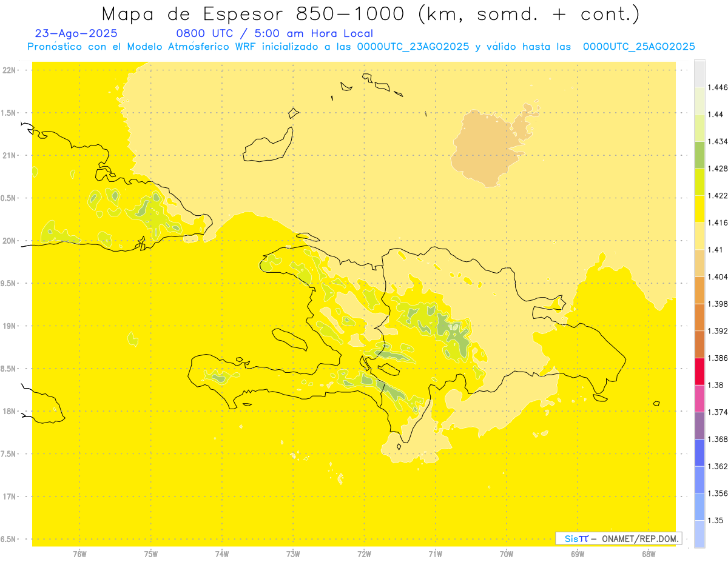Viewport: 728px width, 562px height.
Task: Click the legend value "1.374"
Action: (717, 412)
